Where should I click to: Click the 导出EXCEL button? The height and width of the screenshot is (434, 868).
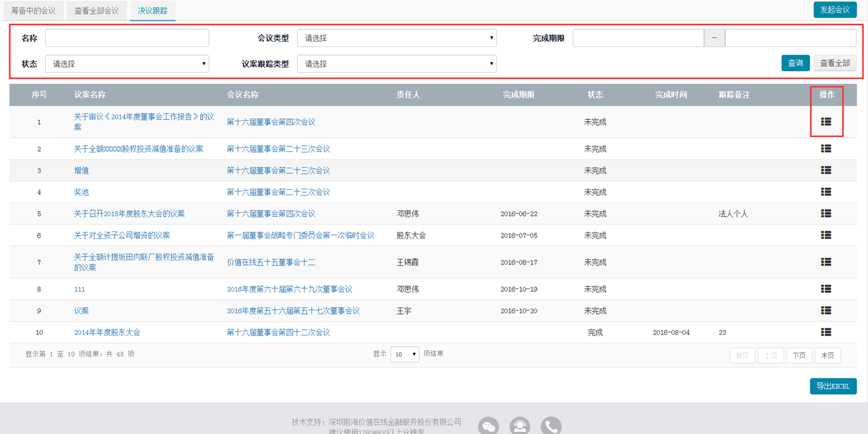pos(833,386)
